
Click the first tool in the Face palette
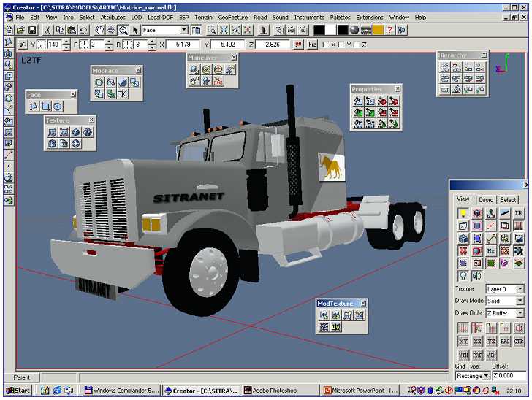(34, 107)
